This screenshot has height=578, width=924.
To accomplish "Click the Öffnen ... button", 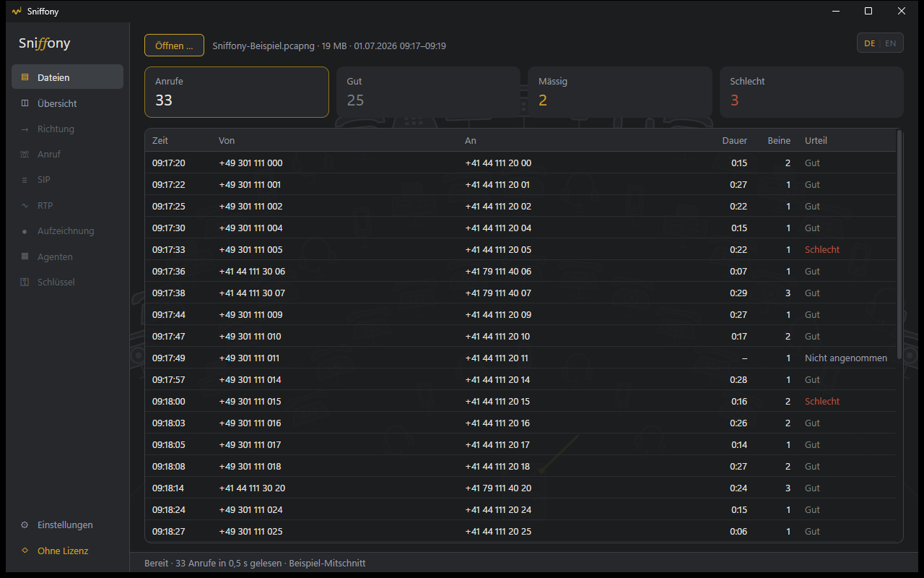I will pos(174,46).
